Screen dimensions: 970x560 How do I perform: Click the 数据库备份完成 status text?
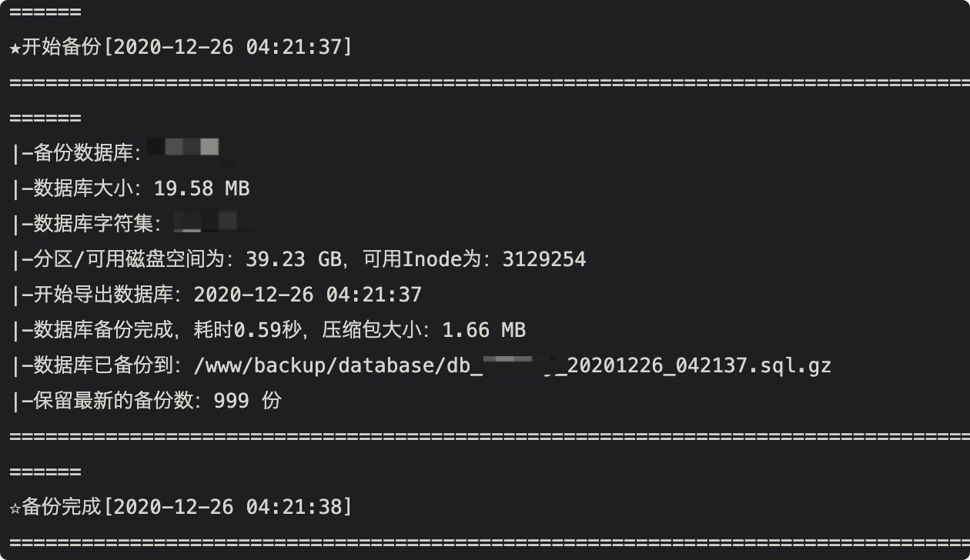click(x=104, y=330)
